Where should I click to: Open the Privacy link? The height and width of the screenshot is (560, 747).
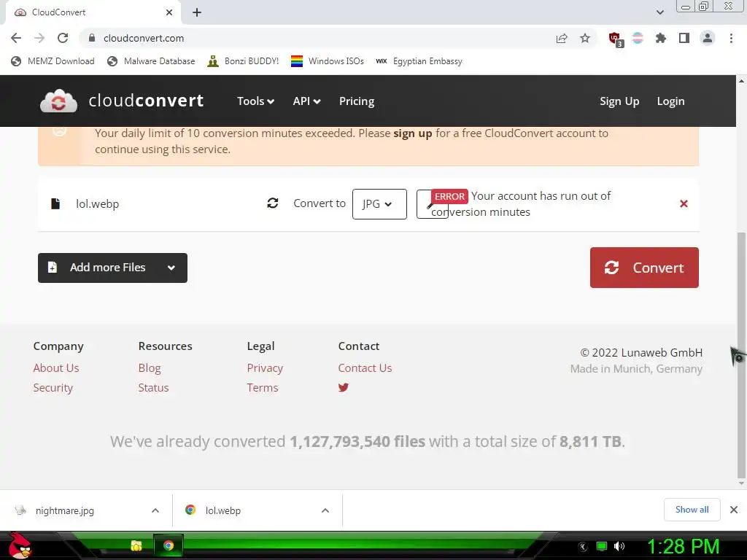[265, 368]
